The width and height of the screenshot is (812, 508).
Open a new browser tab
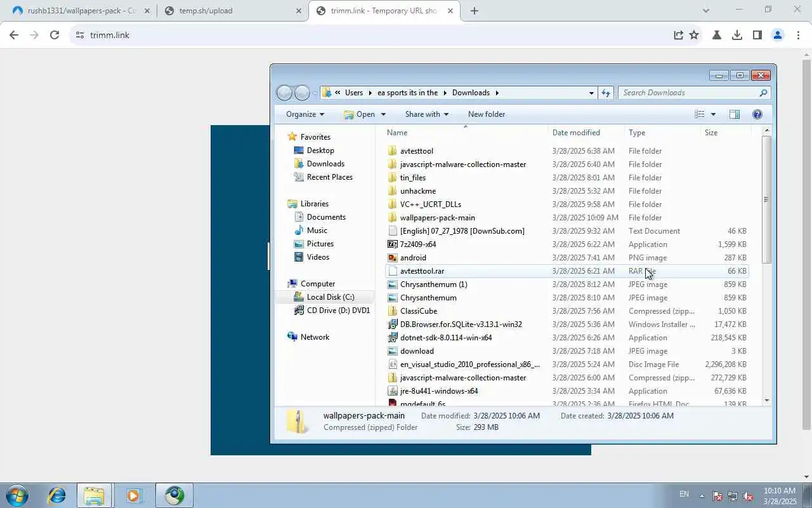click(x=474, y=11)
